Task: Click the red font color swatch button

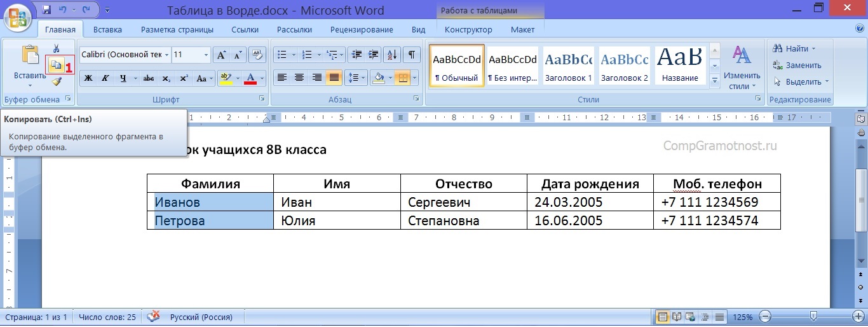Action: click(250, 78)
